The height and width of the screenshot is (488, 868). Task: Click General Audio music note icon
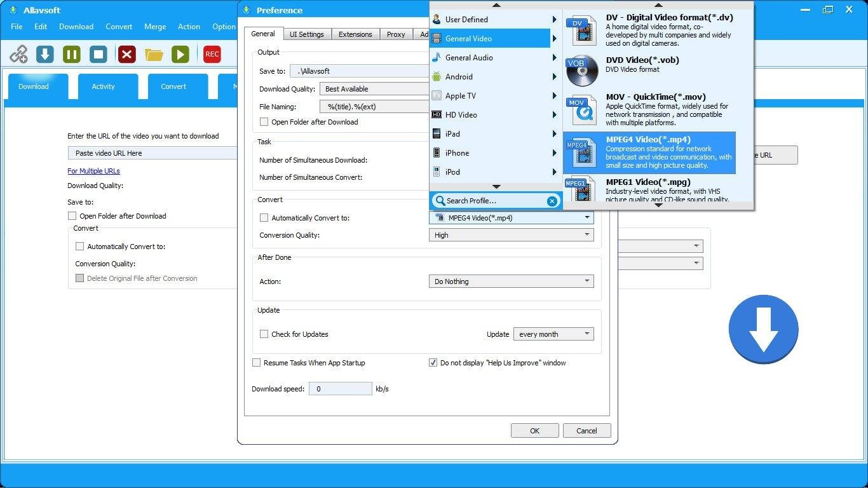pyautogui.click(x=437, y=58)
